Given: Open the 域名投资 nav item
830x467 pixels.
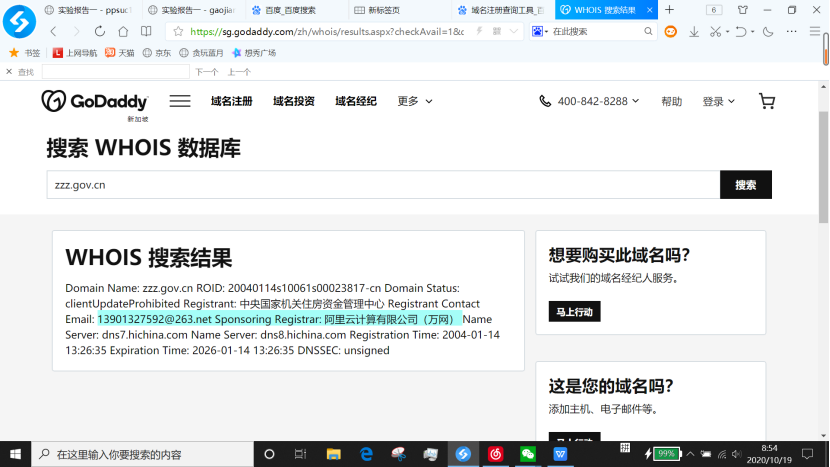Looking at the screenshot, I should (x=294, y=101).
